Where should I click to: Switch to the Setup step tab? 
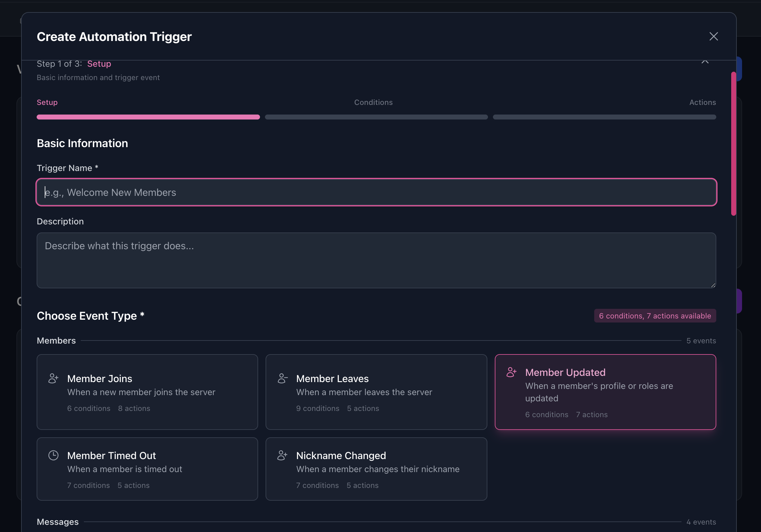(x=47, y=102)
